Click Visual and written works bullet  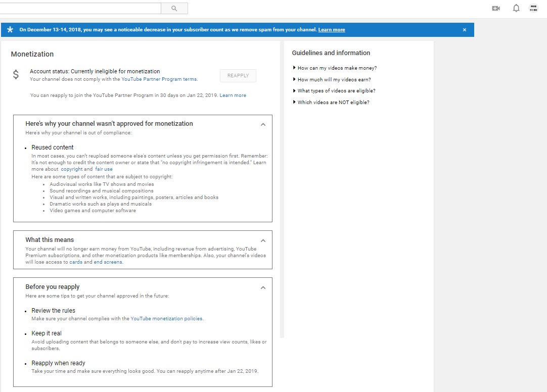[x=134, y=198]
